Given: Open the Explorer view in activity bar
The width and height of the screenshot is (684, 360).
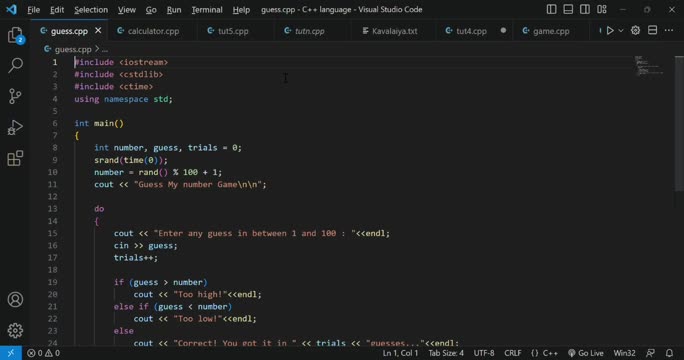Looking at the screenshot, I should (15, 35).
